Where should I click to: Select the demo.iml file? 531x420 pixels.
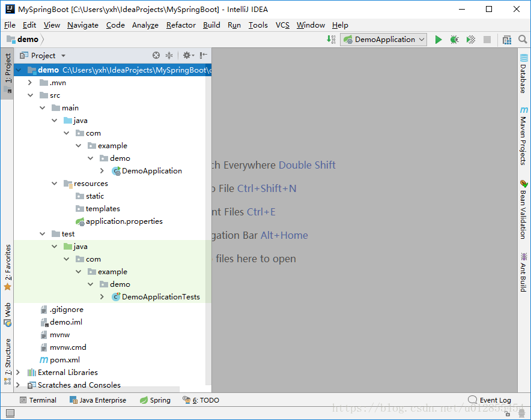tap(61, 322)
